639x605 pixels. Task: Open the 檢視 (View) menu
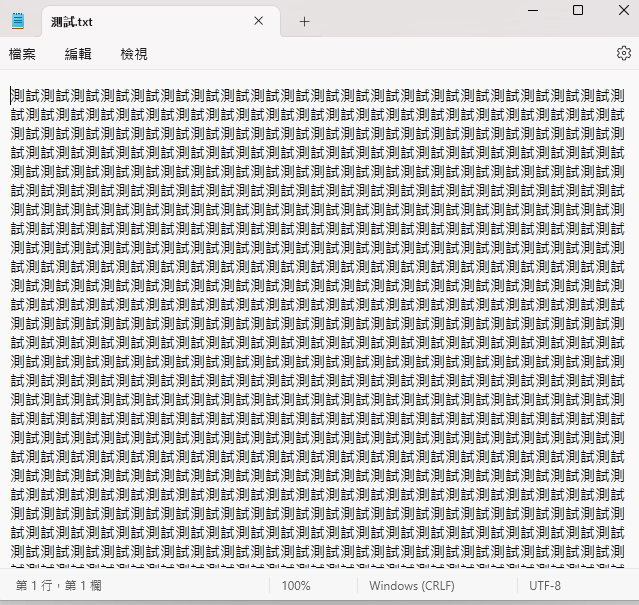pos(134,54)
